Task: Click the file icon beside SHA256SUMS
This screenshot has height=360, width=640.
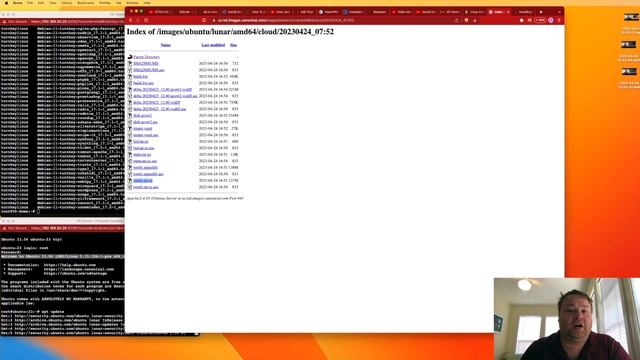Action: [130, 64]
